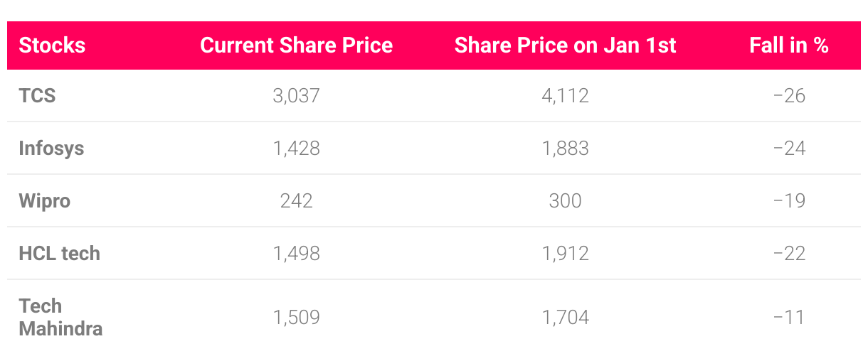Click Wipro current price 242

(296, 201)
